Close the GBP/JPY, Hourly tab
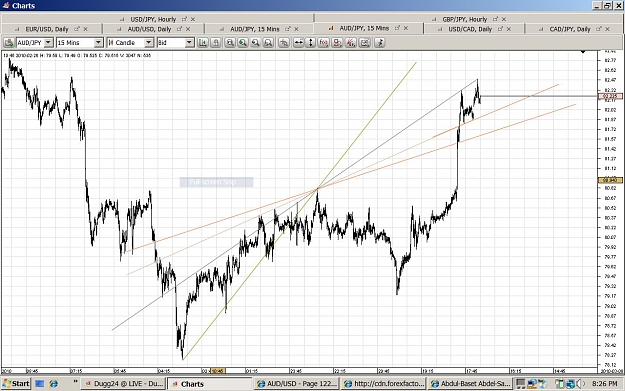The width and height of the screenshot is (625, 391). coord(504,19)
